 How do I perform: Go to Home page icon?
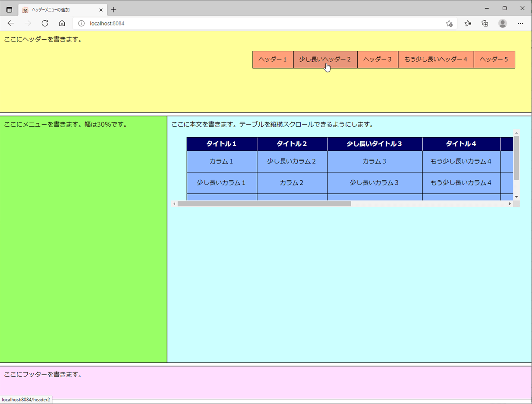tap(62, 23)
